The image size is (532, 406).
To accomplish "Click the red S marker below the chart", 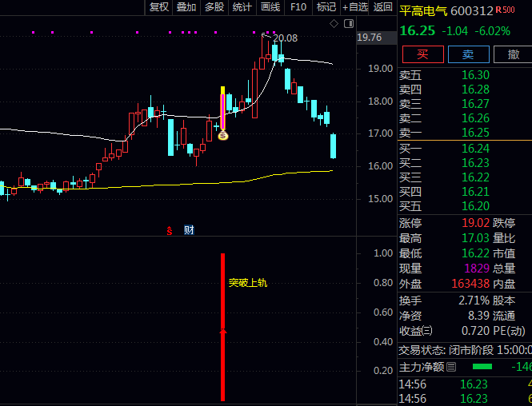I will coord(170,230).
